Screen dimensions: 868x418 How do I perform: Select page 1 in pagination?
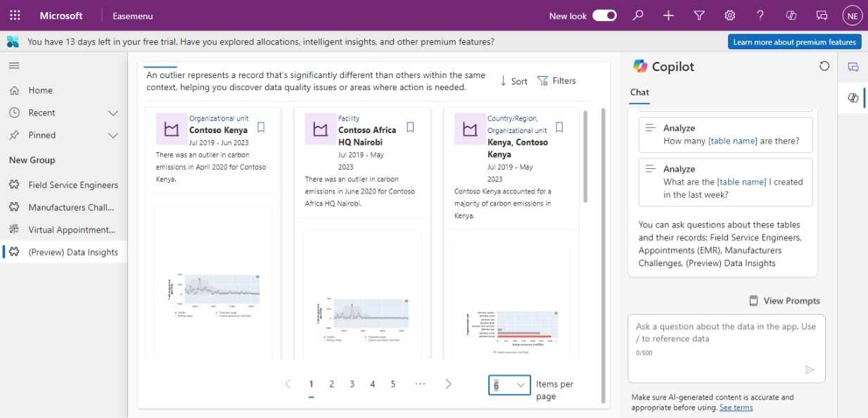(x=311, y=384)
